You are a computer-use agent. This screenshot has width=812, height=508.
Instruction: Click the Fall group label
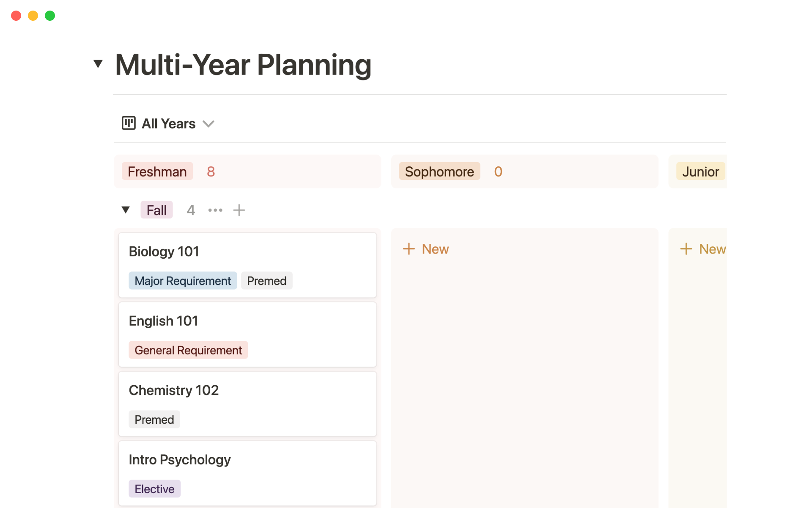[x=156, y=210]
